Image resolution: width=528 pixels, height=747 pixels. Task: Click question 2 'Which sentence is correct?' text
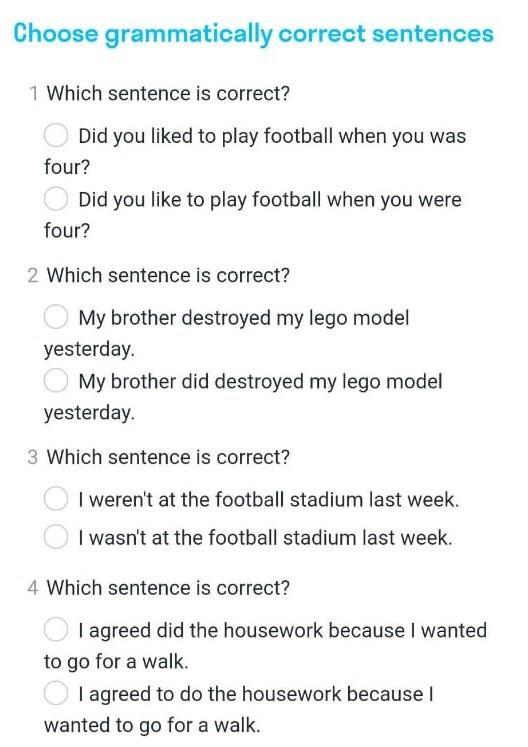(x=168, y=275)
